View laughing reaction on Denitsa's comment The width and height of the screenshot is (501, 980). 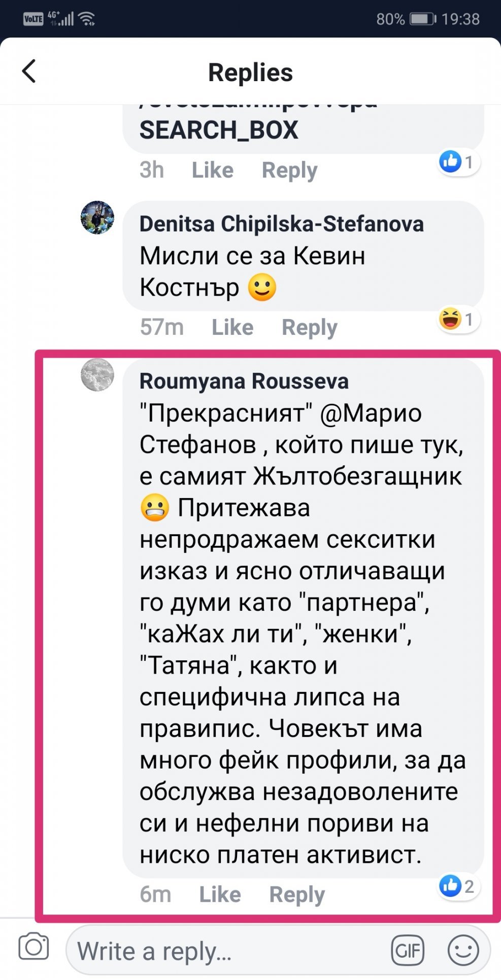tap(457, 320)
